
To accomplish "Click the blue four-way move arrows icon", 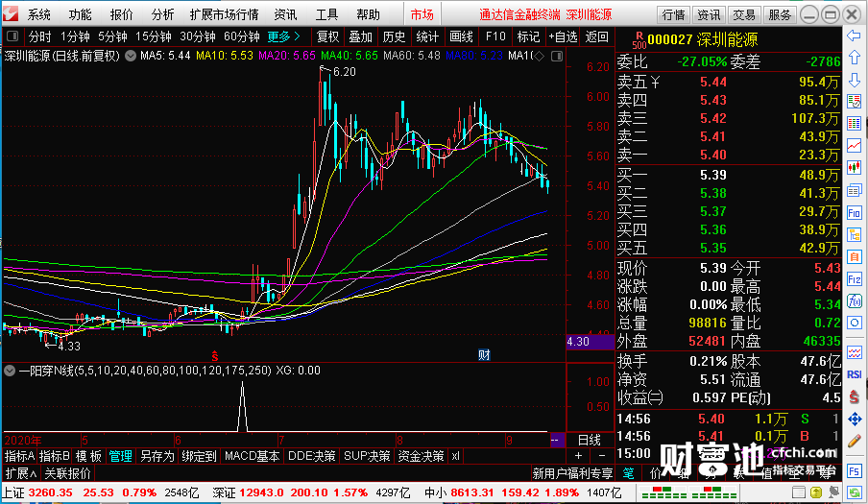I will [855, 419].
